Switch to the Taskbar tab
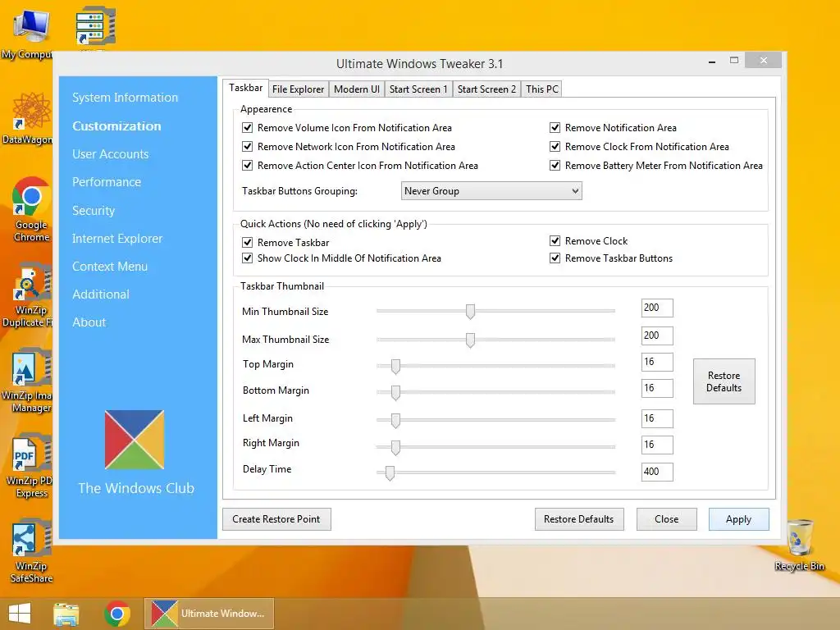Screen dimensions: 840x630 pos(246,88)
